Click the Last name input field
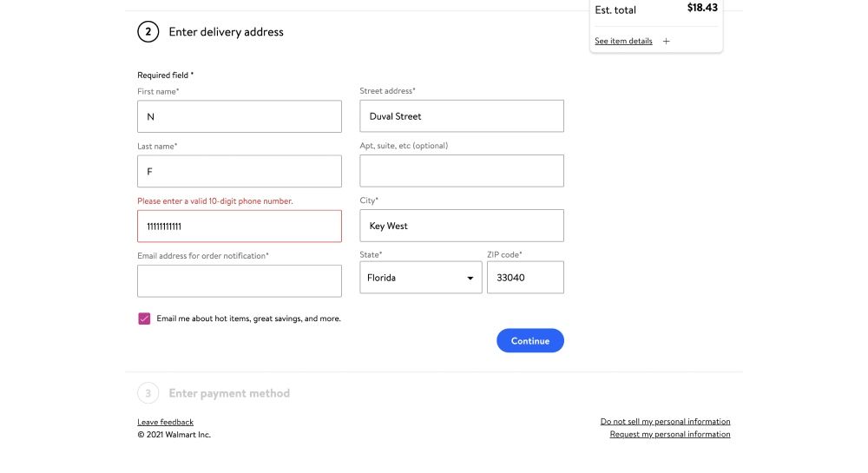 point(240,171)
